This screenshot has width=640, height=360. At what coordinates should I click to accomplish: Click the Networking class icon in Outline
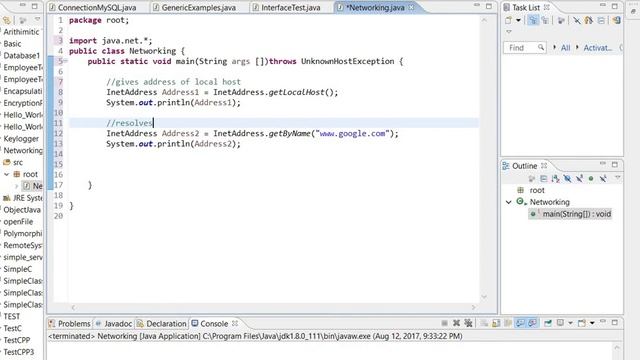521,202
